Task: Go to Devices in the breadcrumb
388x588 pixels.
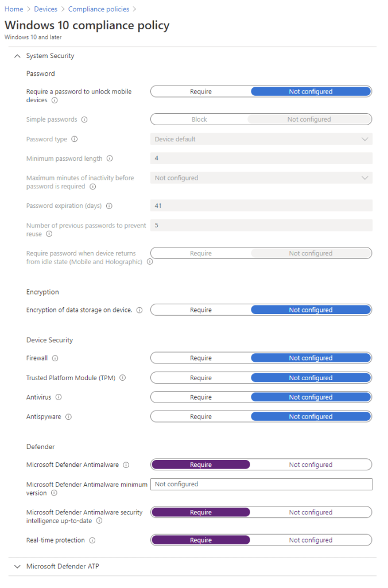Action: [x=46, y=9]
